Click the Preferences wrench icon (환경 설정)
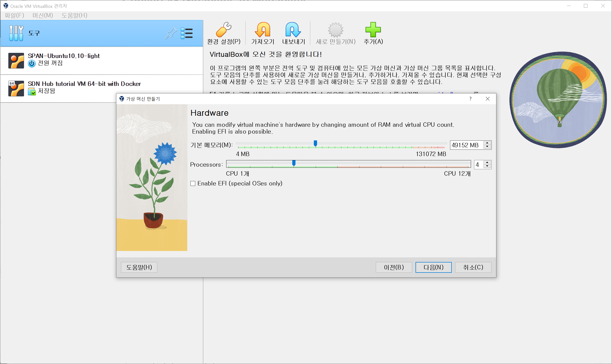 tap(223, 30)
